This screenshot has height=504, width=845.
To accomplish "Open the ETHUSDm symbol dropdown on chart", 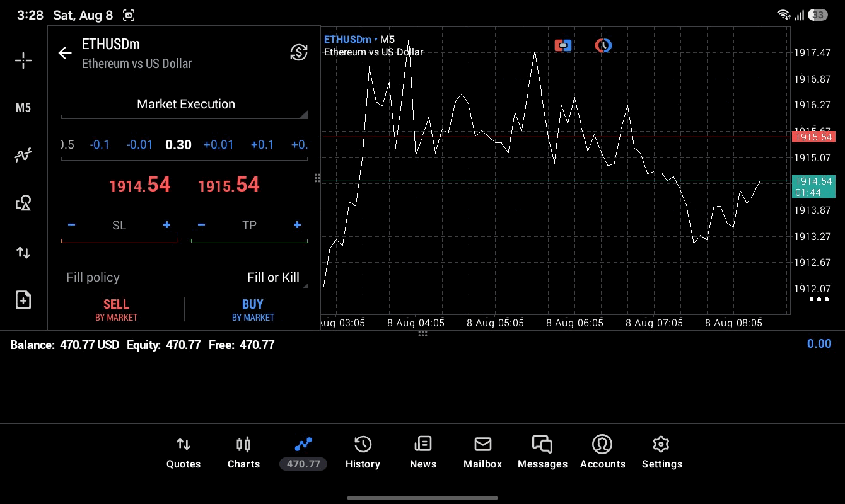I will click(351, 39).
